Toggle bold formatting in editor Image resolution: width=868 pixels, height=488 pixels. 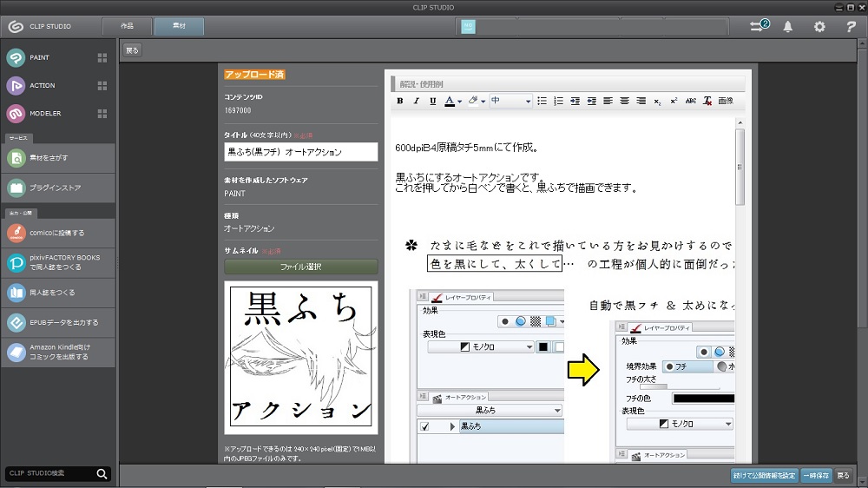(x=399, y=101)
